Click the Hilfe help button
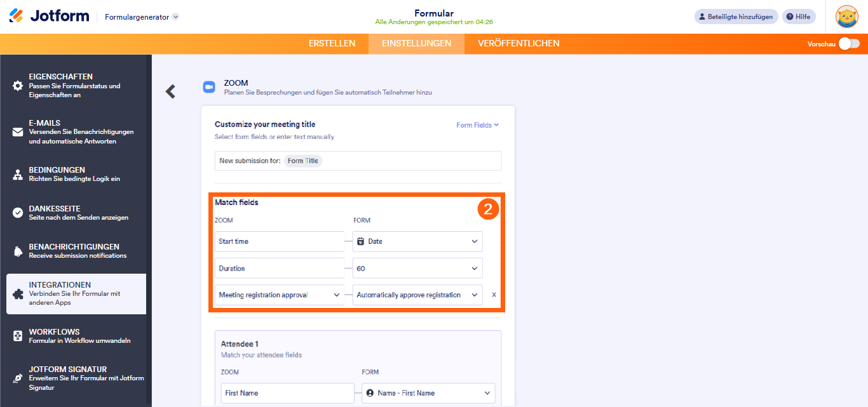868x407 pixels. [x=798, y=17]
